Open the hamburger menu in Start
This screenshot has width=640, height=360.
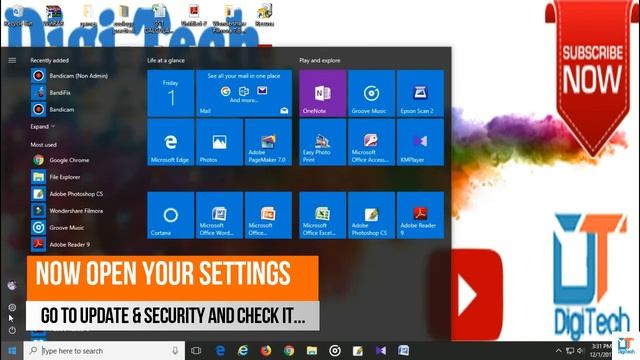pos(12,60)
